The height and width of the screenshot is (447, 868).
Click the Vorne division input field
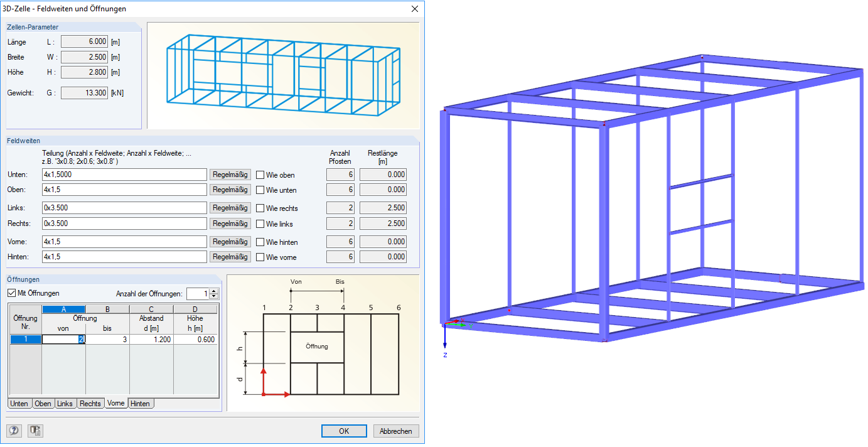pyautogui.click(x=124, y=242)
